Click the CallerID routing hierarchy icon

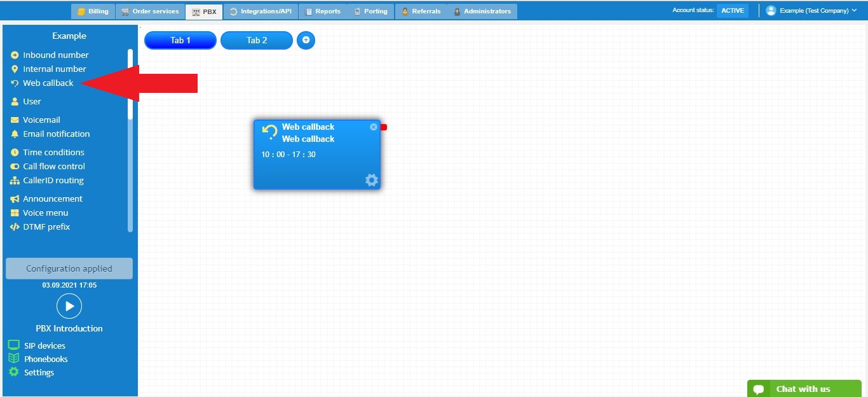(x=15, y=180)
